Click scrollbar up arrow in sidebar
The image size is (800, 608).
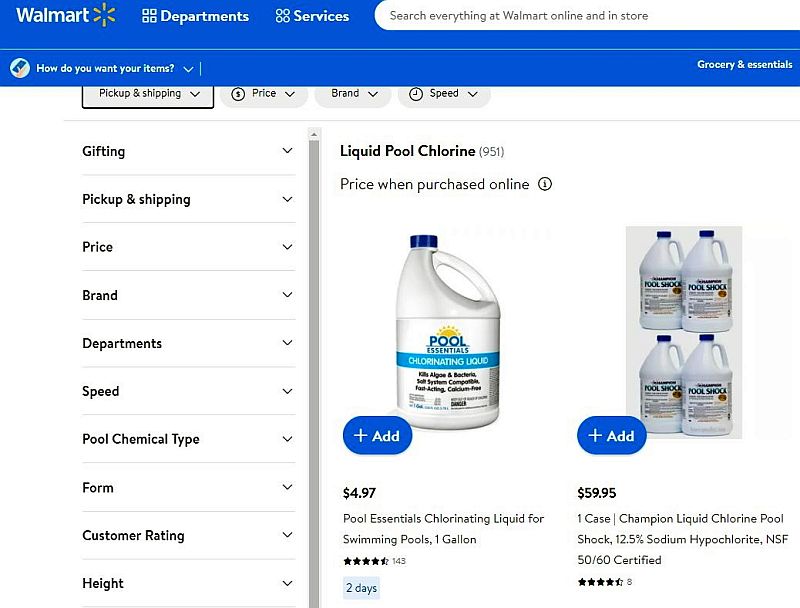click(314, 134)
